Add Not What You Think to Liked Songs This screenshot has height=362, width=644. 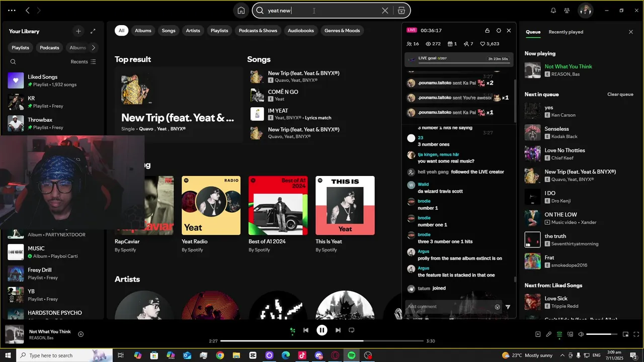80,334
